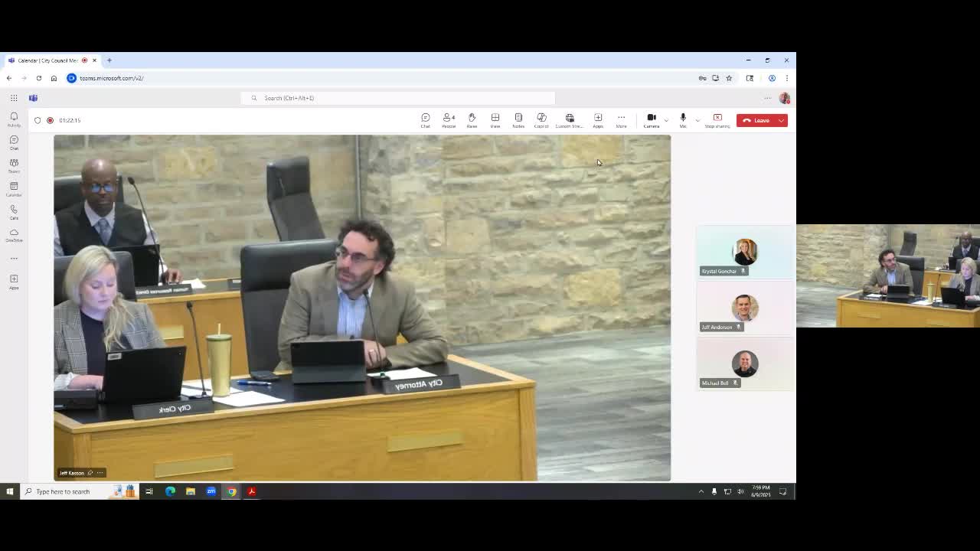
Task: Open meeting Notes
Action: [x=518, y=119]
